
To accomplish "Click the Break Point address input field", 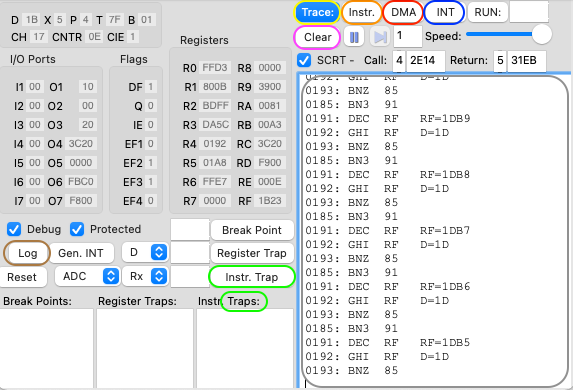I will click(x=190, y=230).
